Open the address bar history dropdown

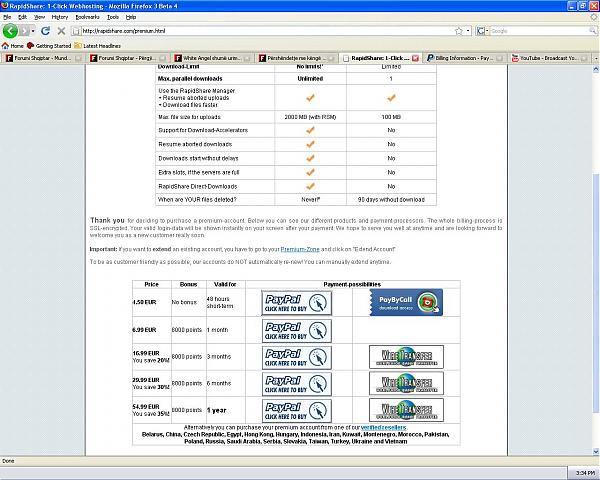pyautogui.click(x=468, y=31)
